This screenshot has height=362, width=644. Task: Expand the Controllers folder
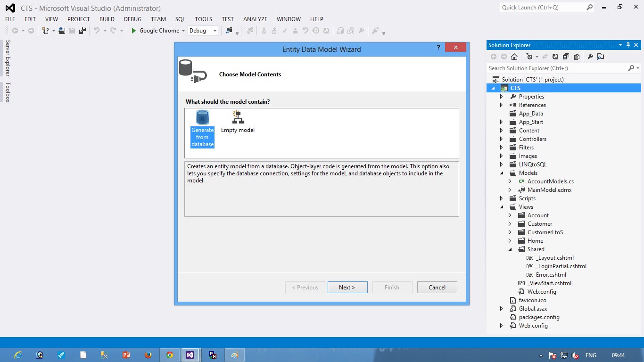pyautogui.click(x=502, y=139)
